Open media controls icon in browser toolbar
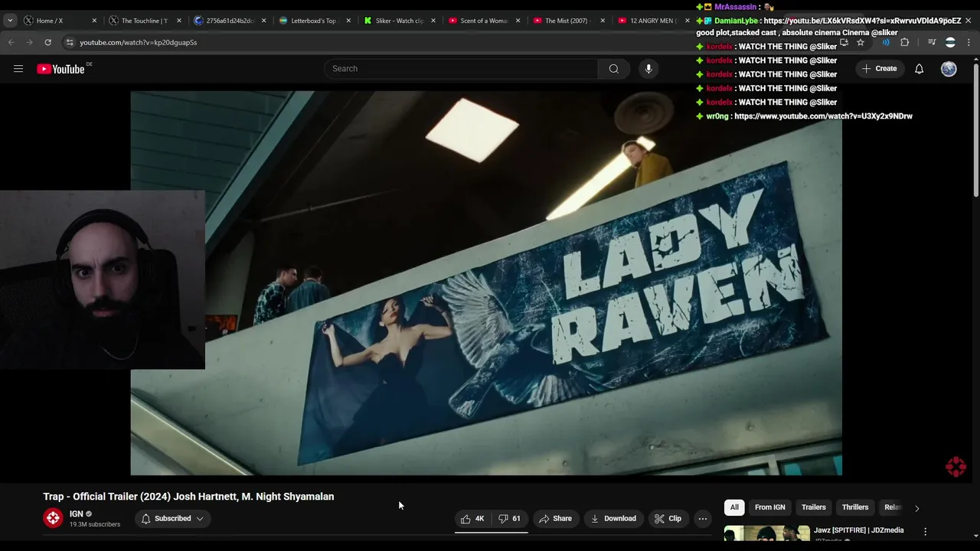Viewport: 980px width, 551px height. [x=932, y=42]
